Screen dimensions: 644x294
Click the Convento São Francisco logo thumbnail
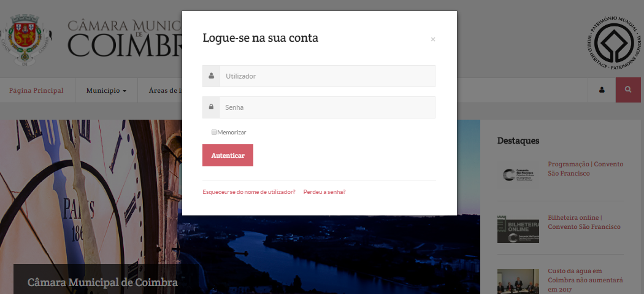click(x=518, y=175)
